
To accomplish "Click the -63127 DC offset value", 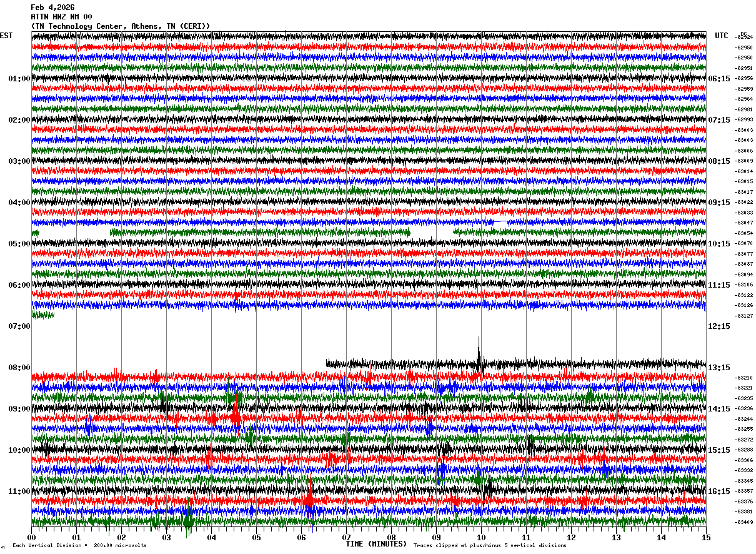I will tap(744, 316).
